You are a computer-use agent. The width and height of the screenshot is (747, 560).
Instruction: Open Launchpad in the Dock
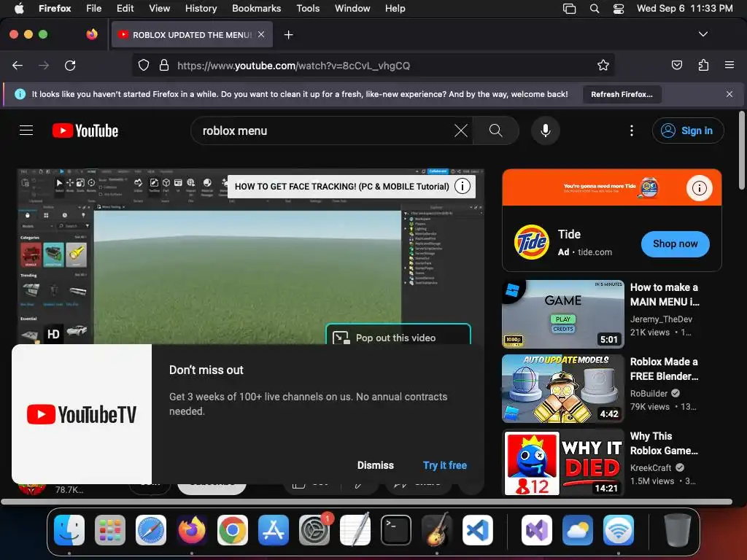click(110, 530)
